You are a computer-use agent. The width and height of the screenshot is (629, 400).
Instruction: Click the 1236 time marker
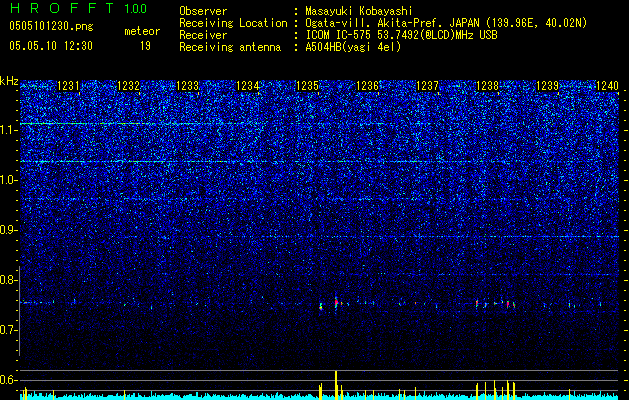pyautogui.click(x=367, y=85)
